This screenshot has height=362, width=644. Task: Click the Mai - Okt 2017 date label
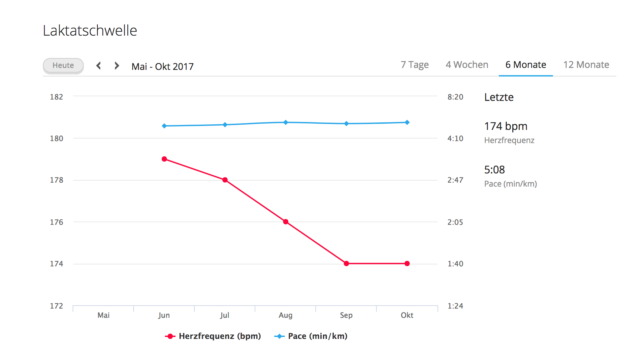click(162, 67)
